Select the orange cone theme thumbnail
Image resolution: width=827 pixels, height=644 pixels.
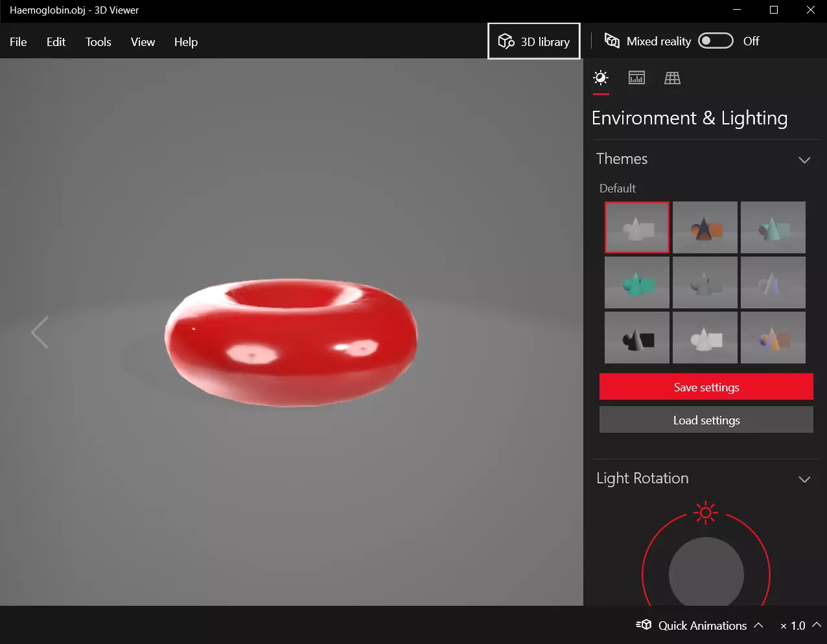point(705,227)
